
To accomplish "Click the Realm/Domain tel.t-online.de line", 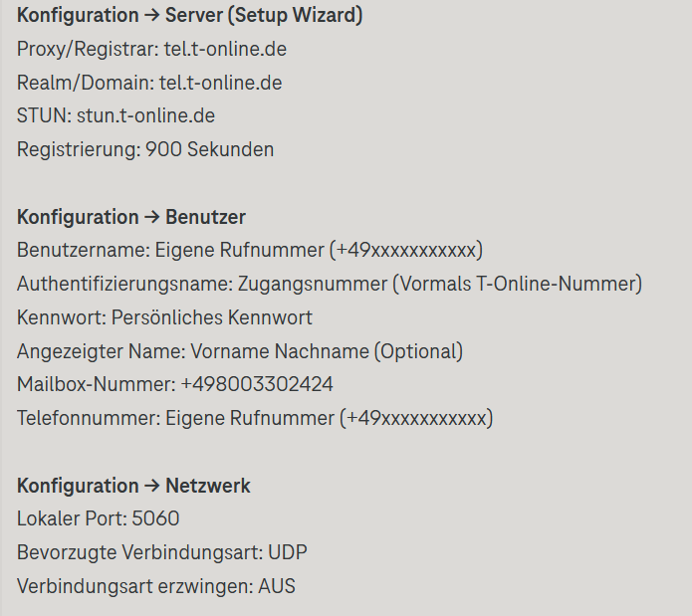I will point(149,83).
